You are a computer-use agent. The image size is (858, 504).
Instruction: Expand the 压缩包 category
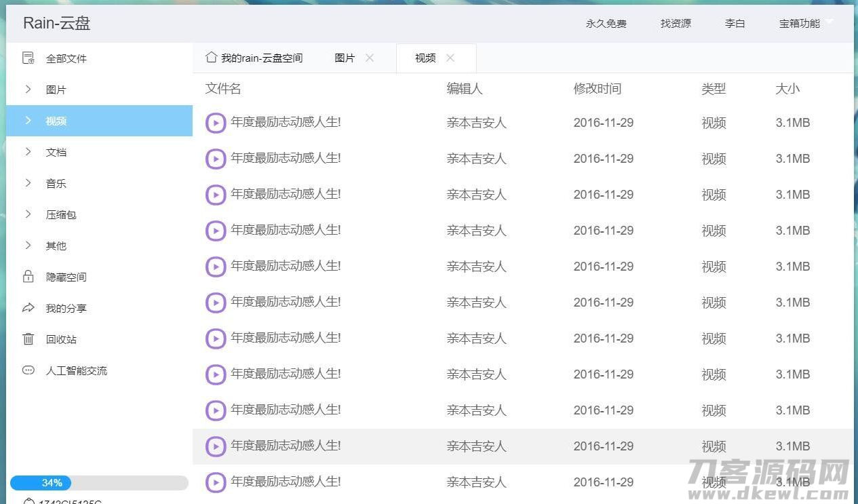click(61, 214)
